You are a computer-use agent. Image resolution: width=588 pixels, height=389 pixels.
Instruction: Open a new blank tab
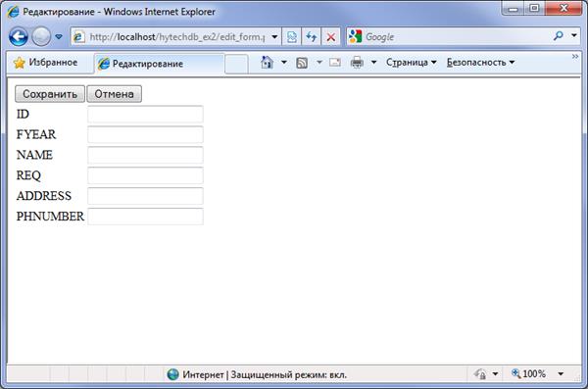coord(236,64)
